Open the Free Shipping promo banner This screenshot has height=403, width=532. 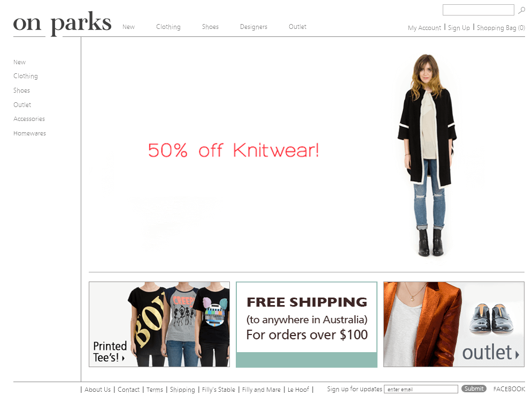click(307, 324)
